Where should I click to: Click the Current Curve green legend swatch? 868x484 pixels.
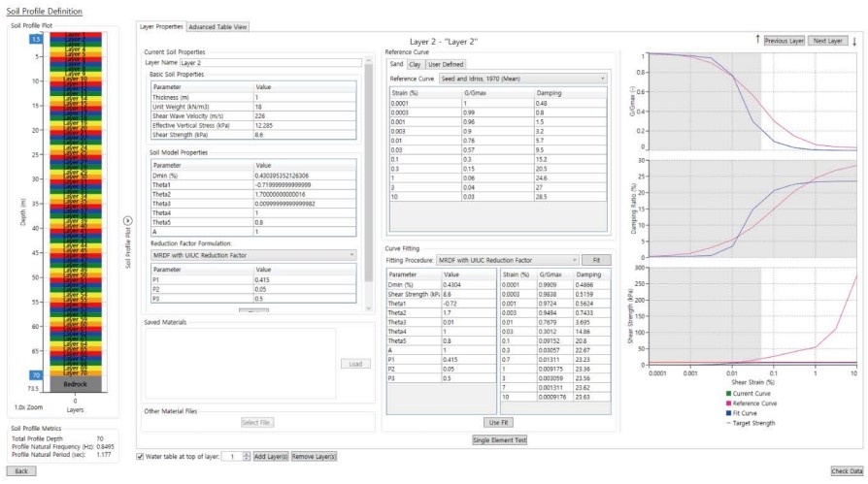point(728,393)
